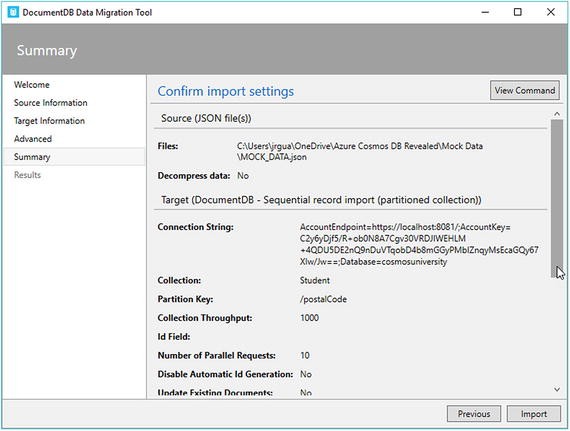Select the Results step in sidebar
Viewport: 570px width, 431px height.
[x=27, y=175]
